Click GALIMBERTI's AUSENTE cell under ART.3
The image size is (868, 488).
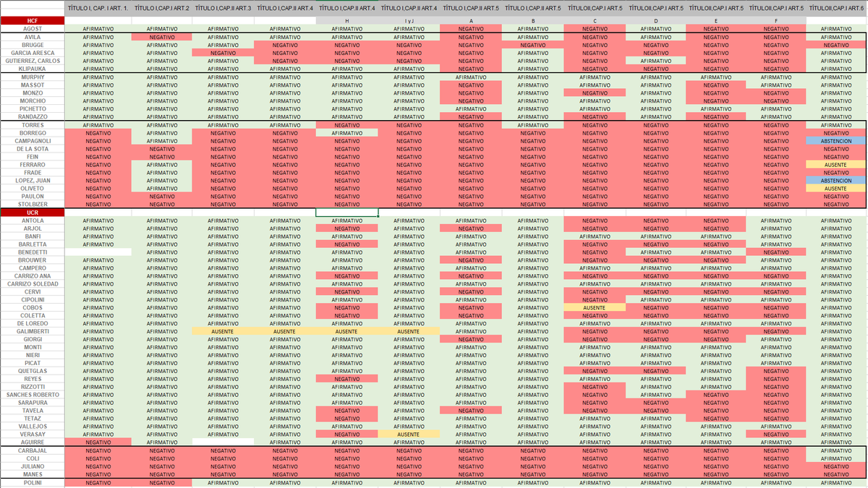coord(223,332)
